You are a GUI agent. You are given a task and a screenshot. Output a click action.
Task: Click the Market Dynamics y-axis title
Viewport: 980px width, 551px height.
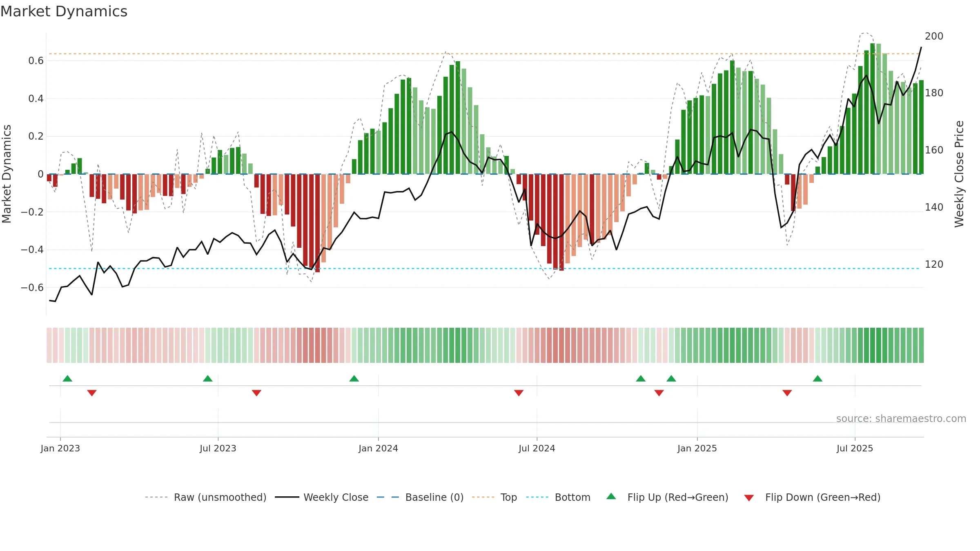coord(7,174)
